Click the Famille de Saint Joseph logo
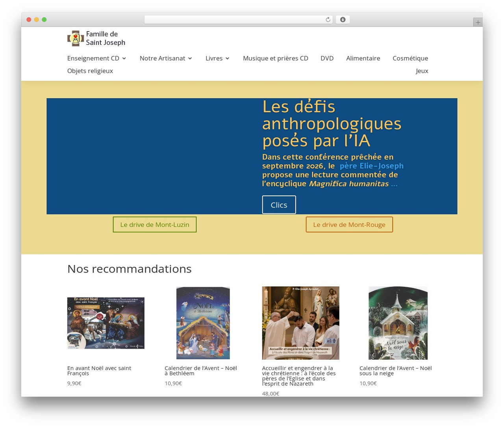This screenshot has width=504, height=427. [96, 38]
